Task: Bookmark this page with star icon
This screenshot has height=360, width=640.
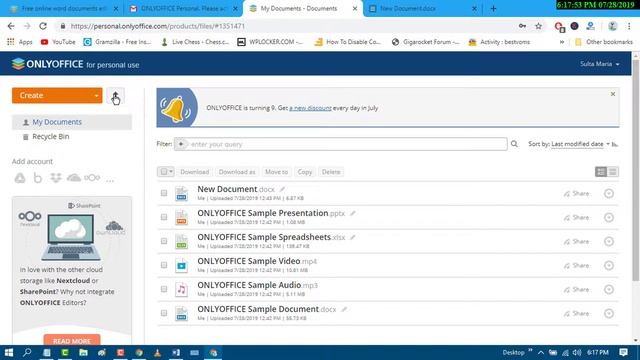Action: 538,26
